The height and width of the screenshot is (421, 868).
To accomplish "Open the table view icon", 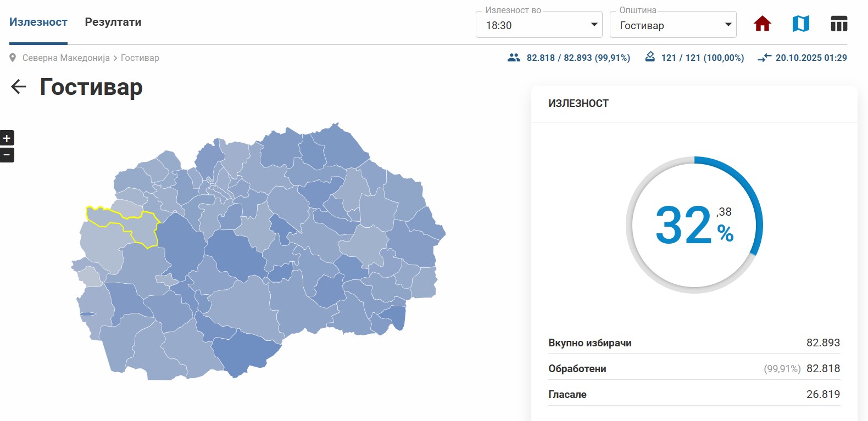I will [838, 24].
